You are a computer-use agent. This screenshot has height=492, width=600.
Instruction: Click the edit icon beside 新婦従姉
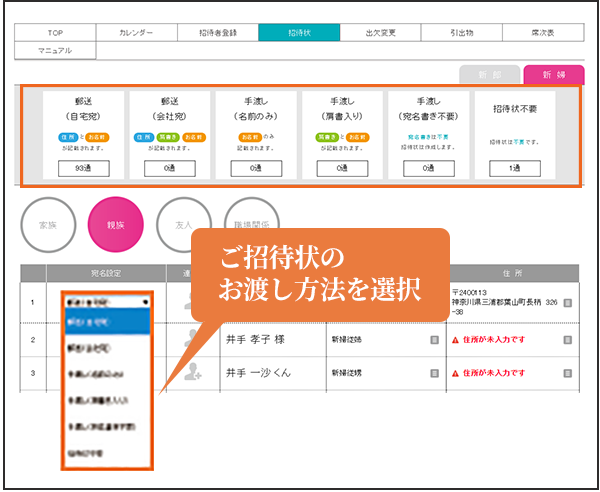pos(434,339)
